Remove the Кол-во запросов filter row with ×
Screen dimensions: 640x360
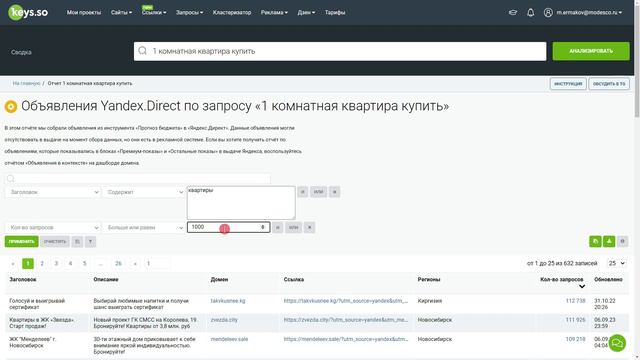[309, 227]
